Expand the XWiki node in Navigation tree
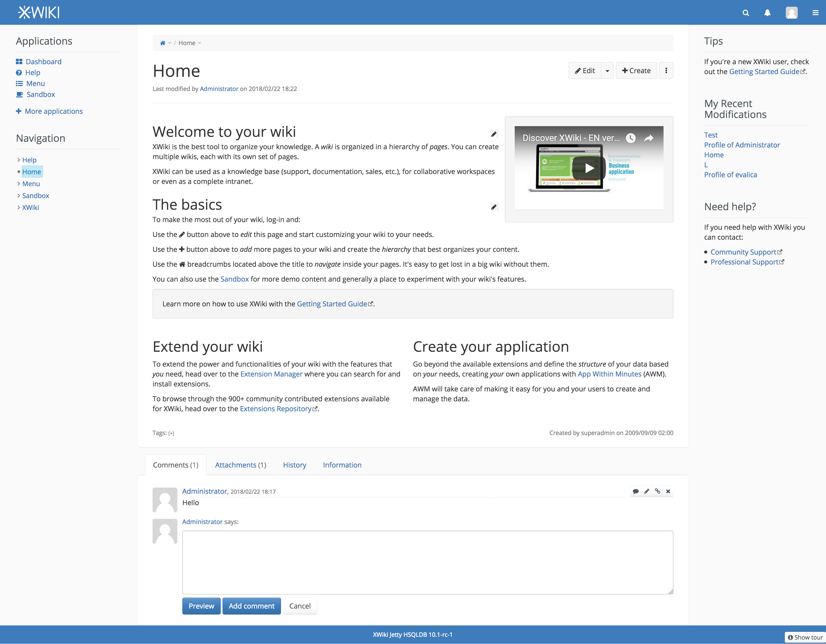This screenshot has height=644, width=826. 19,207
